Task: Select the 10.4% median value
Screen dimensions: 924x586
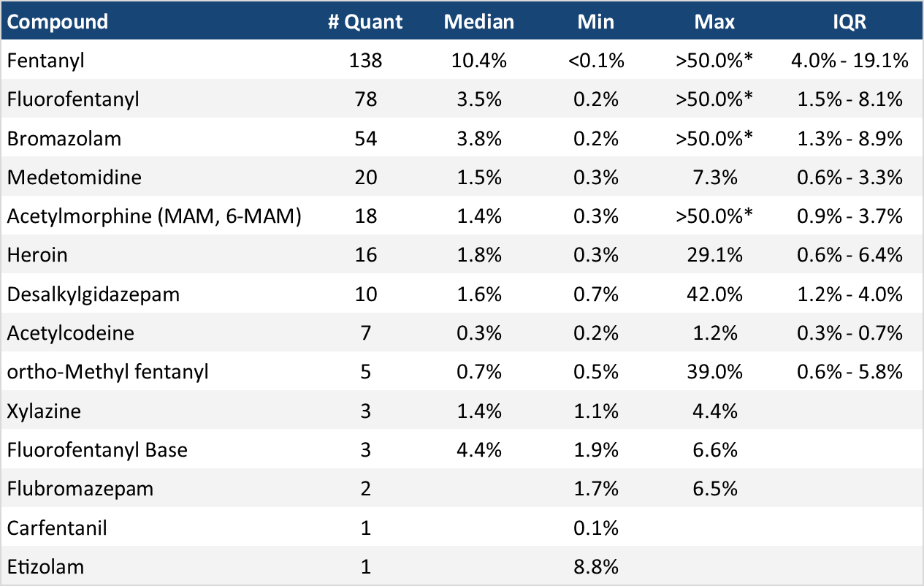Action: (478, 60)
